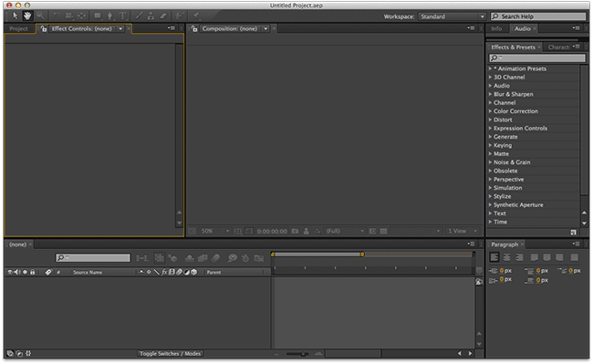Click the Brainstorm icon in timeline
This screenshot has height=364, width=593.
point(232,258)
